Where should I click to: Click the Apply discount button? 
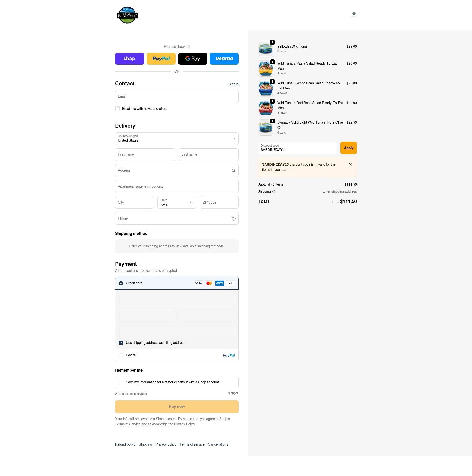coord(348,148)
